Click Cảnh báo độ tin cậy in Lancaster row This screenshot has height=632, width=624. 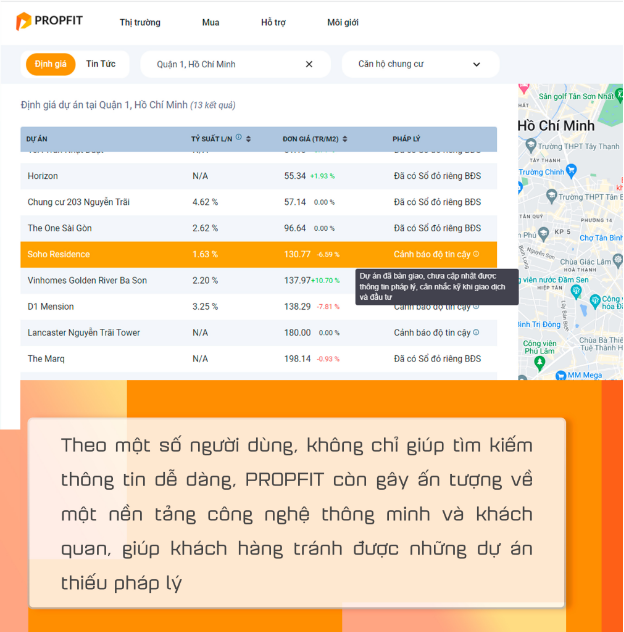[432, 333]
